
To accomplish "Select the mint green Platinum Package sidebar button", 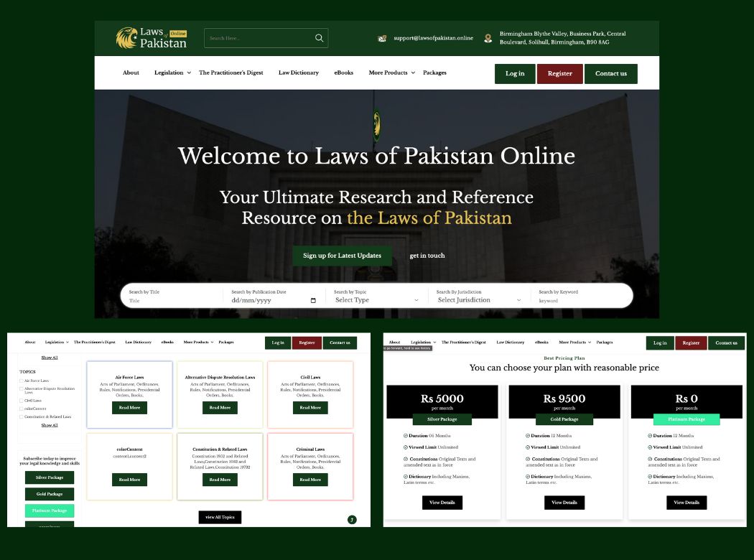I will click(50, 510).
